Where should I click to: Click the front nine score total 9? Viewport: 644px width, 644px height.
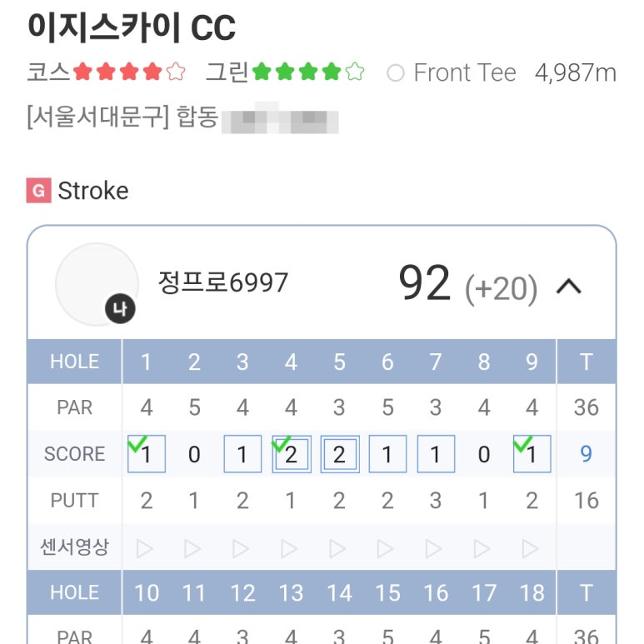click(587, 454)
